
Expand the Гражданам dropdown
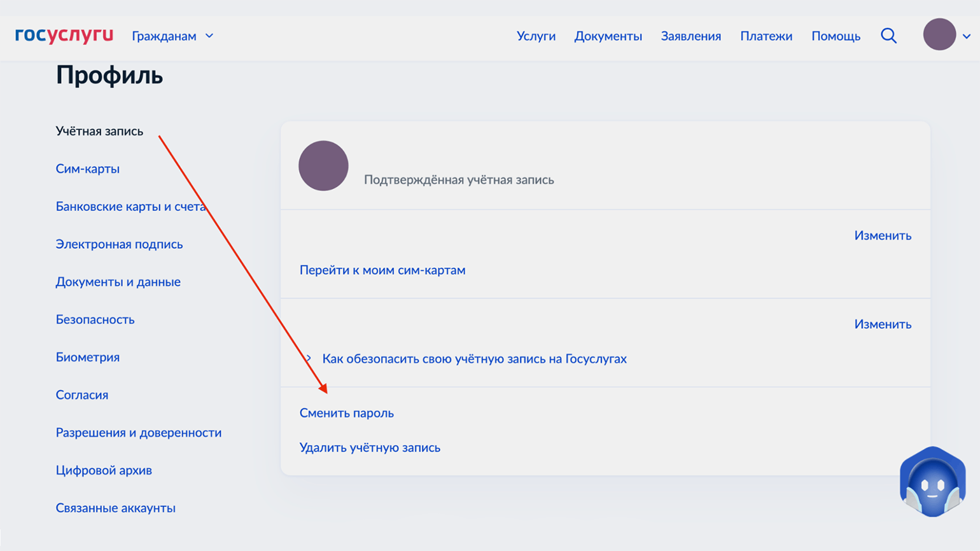172,36
